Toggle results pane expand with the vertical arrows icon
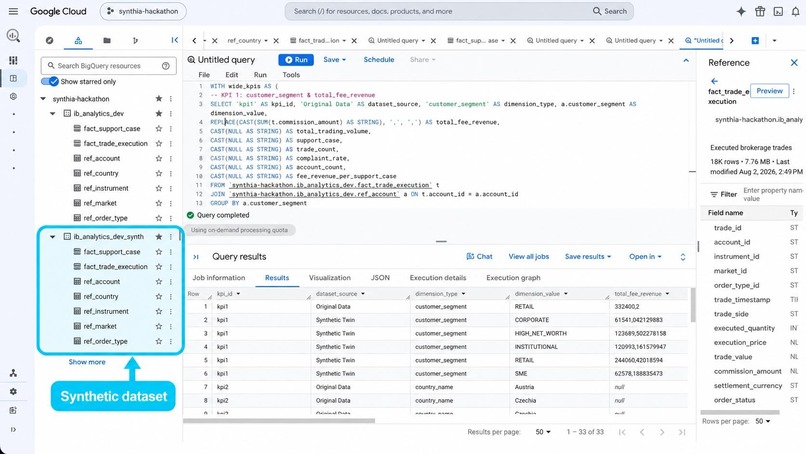Viewport: 806px width, 454px height. 683,257
